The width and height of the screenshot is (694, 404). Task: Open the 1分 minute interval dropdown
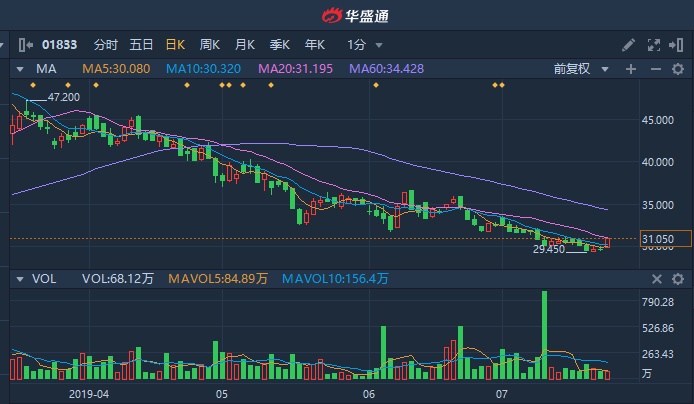(x=365, y=45)
